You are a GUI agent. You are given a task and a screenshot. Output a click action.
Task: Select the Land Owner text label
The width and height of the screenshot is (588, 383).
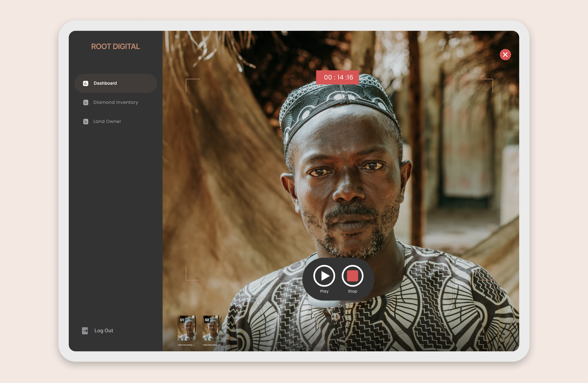[x=107, y=122]
